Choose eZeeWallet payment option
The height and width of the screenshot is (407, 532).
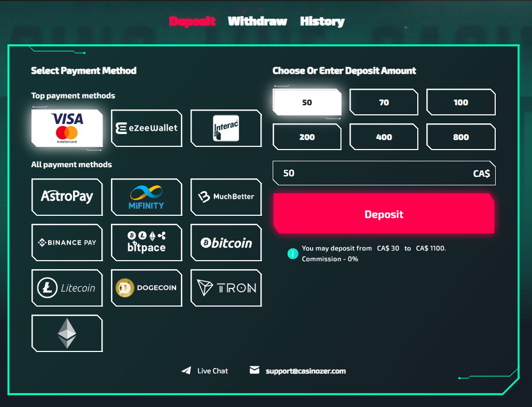147,128
